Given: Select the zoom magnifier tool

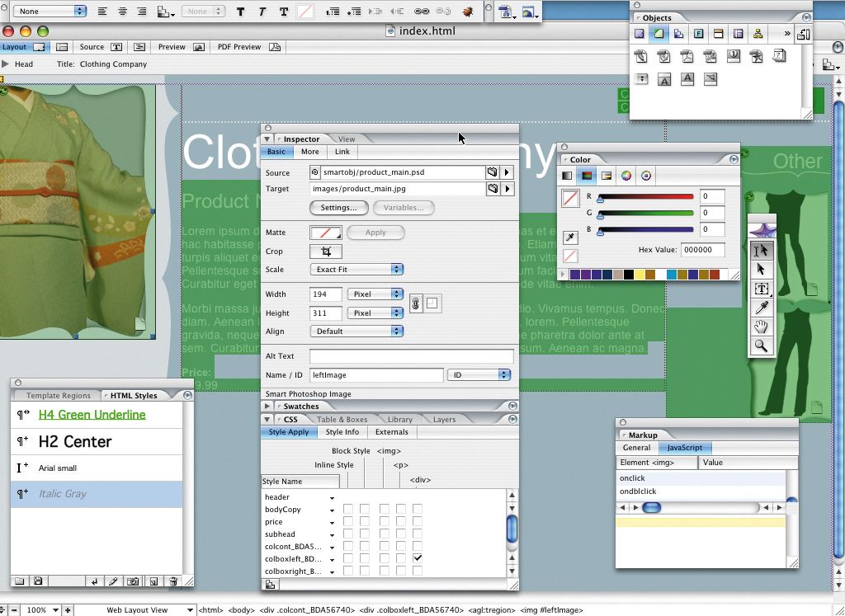Looking at the screenshot, I should tap(761, 346).
